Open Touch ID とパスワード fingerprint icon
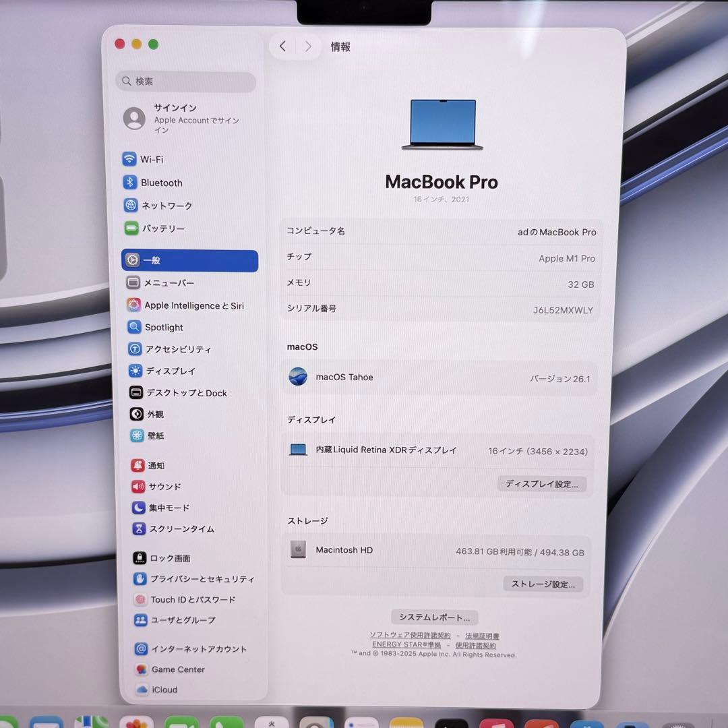 [x=141, y=599]
